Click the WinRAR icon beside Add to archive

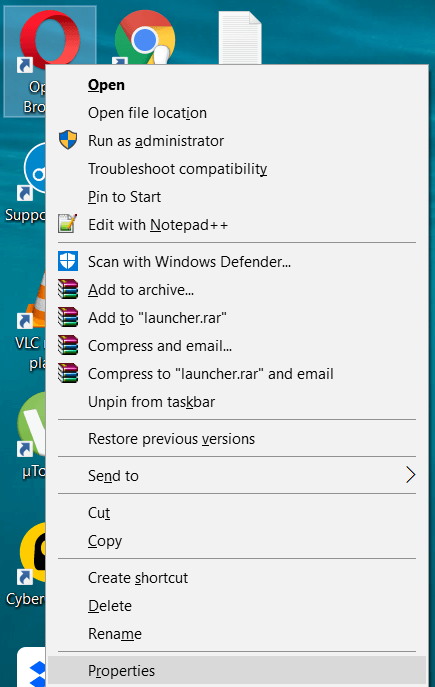tap(68, 289)
